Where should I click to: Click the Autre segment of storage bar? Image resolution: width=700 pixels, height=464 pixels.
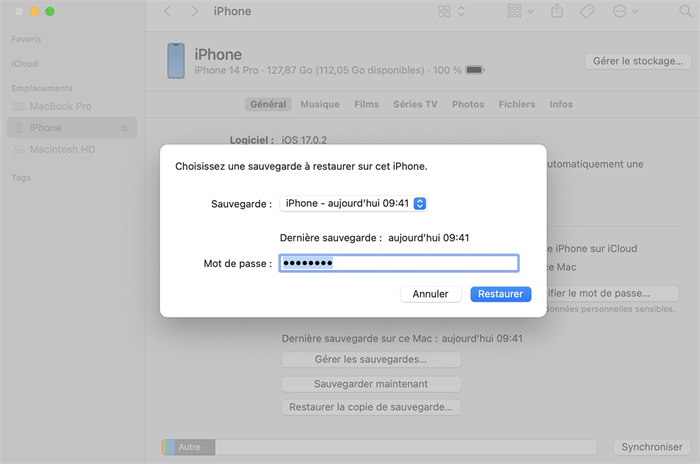(x=189, y=447)
